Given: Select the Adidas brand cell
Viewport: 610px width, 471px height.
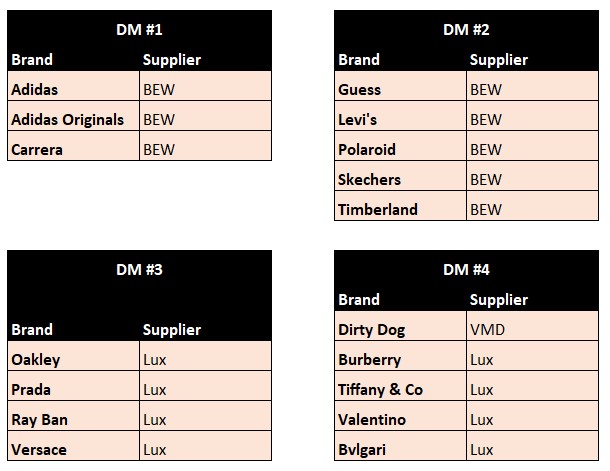Looking at the screenshot, I should click(x=73, y=89).
